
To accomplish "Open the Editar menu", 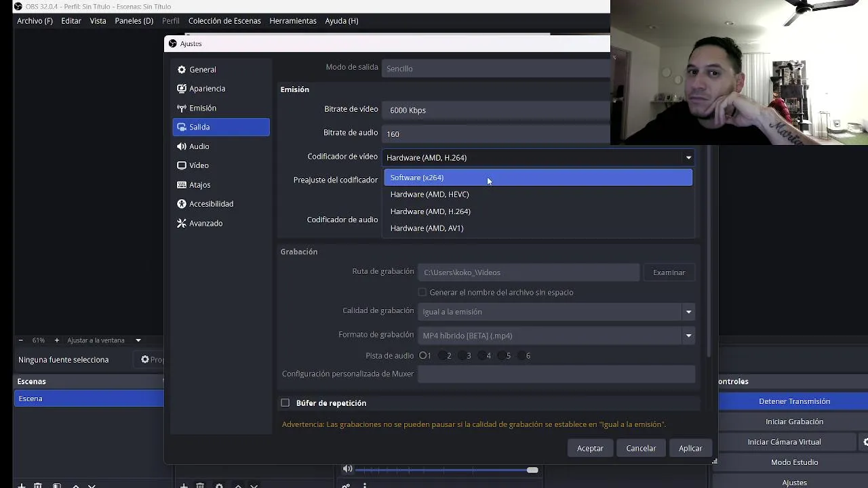I will tap(71, 21).
